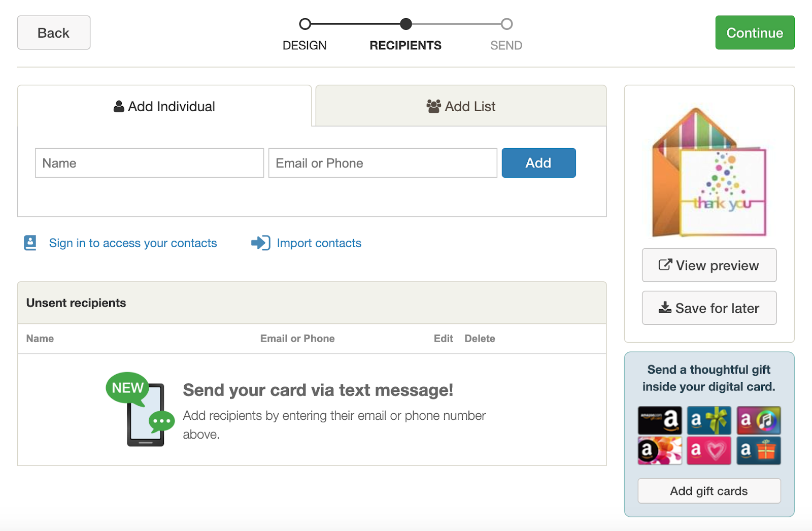The height and width of the screenshot is (531, 812).
Task: Click the Save for later button
Action: point(709,308)
